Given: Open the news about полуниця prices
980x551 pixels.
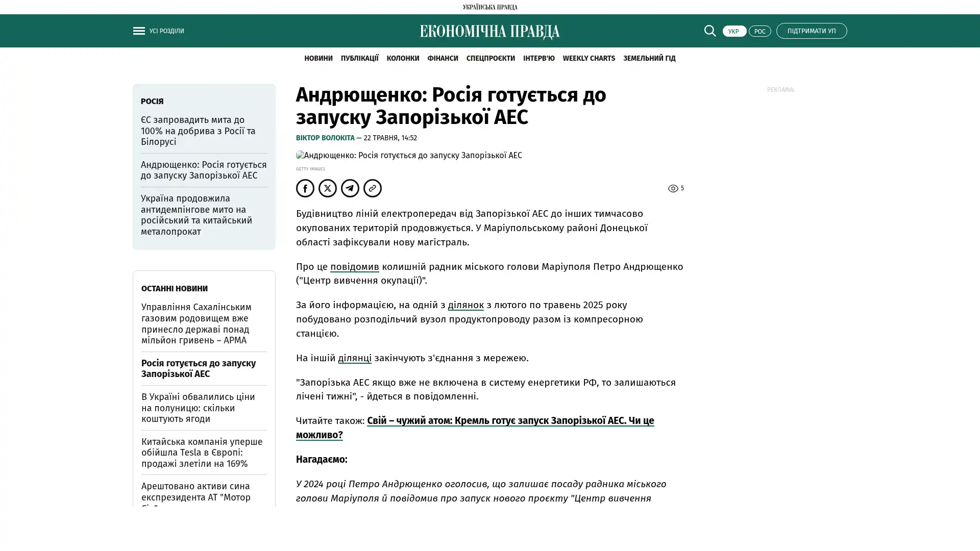Looking at the screenshot, I should click(x=198, y=408).
